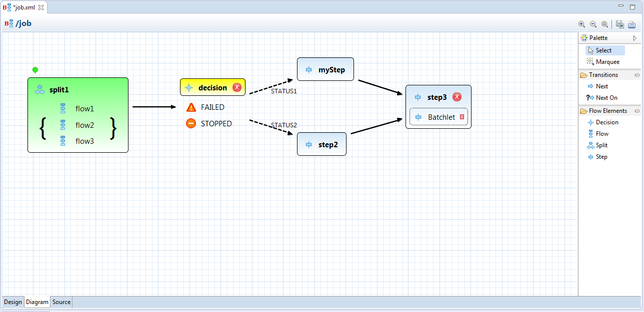Close the job.xml editor tab
The image size is (644, 312).
41,7
